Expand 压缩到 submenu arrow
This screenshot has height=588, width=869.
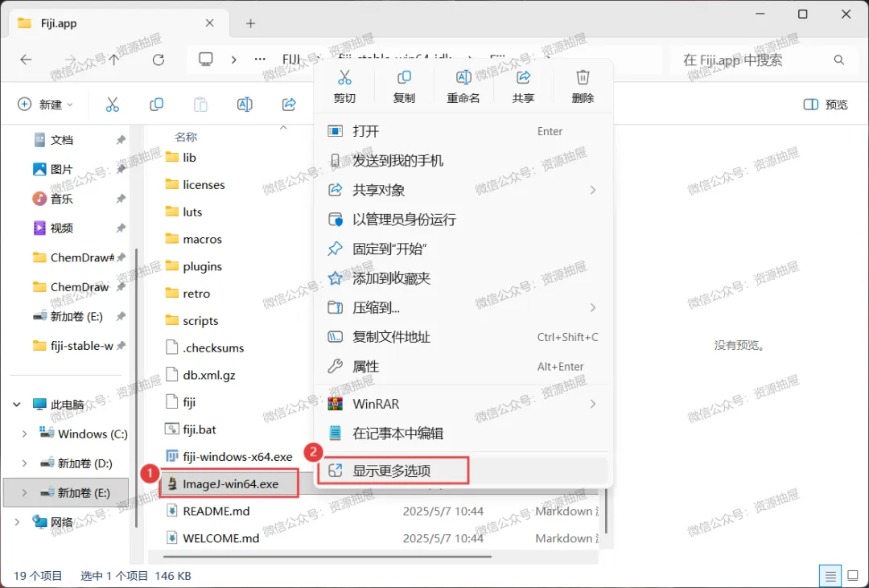[593, 307]
